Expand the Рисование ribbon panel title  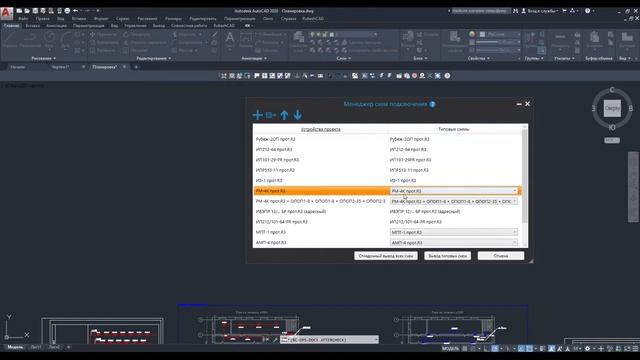coord(43,58)
